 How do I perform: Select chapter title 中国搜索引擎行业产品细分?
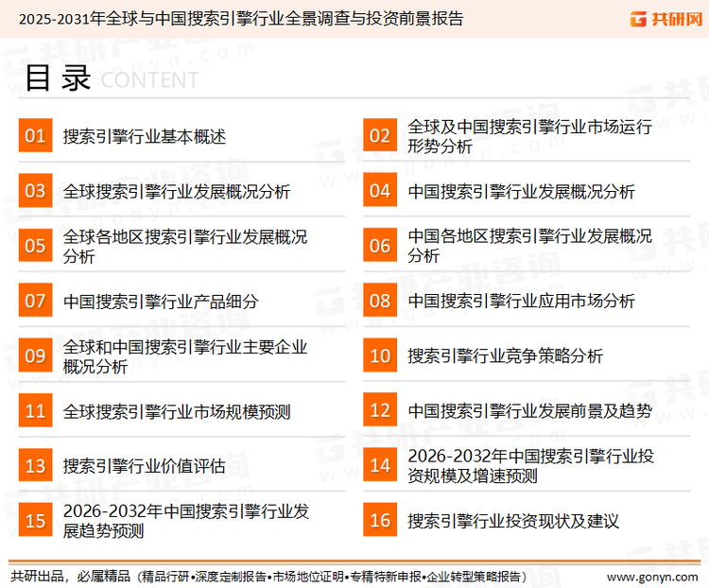coord(161,302)
